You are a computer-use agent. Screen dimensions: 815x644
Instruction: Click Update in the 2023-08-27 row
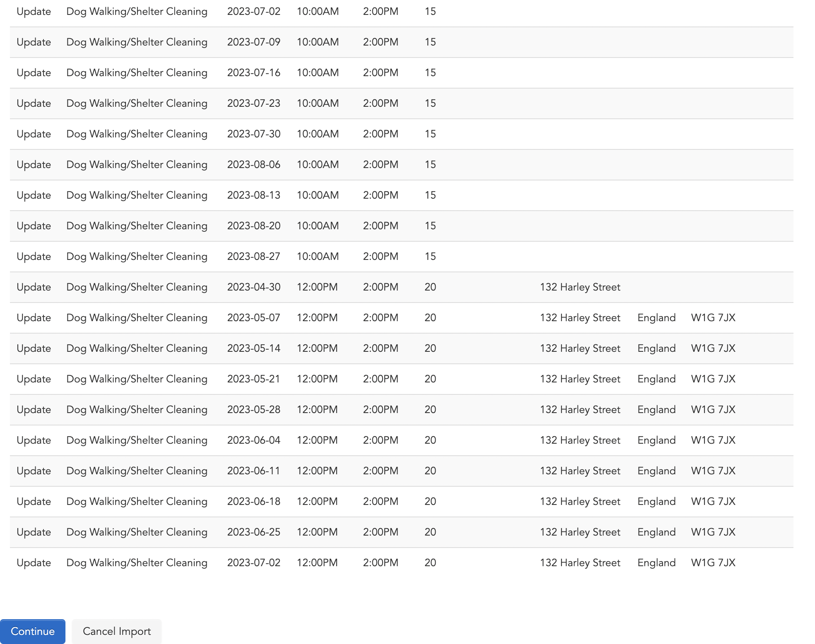[x=34, y=257]
